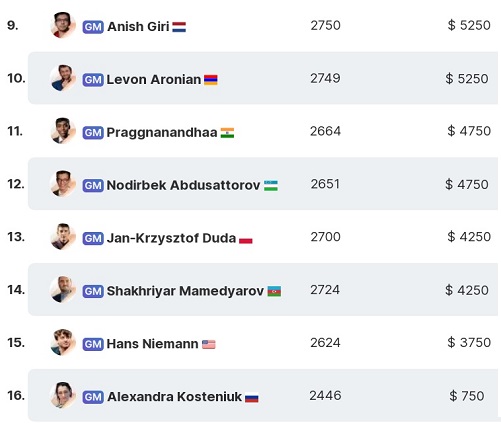Click the Azerbaijan flag by Mamedyarov

pos(274,292)
